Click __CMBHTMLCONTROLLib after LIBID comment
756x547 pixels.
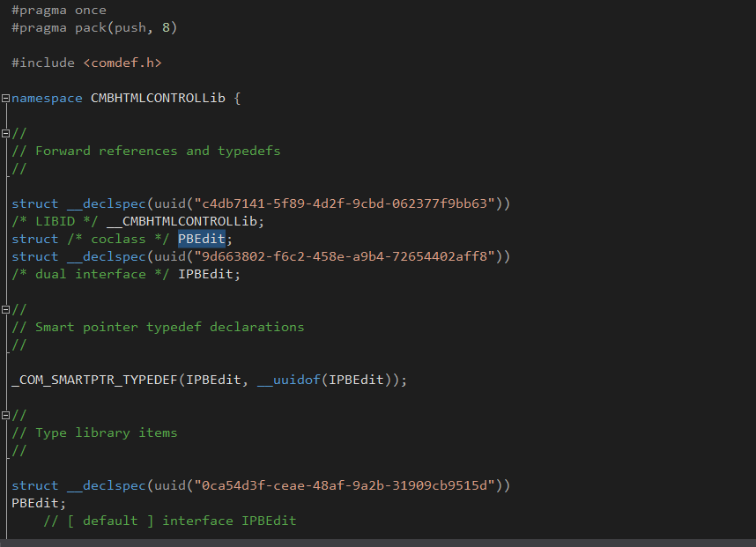click(182, 221)
